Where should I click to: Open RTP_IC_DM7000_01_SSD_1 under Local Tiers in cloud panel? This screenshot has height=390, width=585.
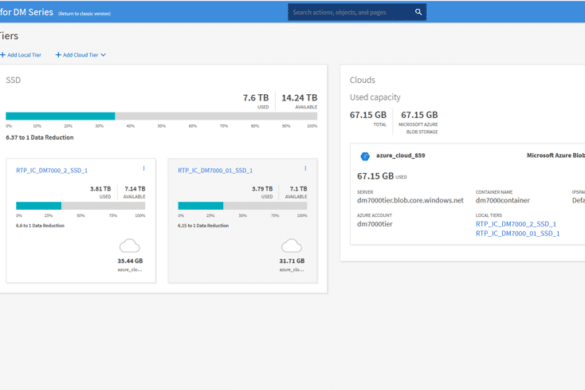click(x=517, y=233)
